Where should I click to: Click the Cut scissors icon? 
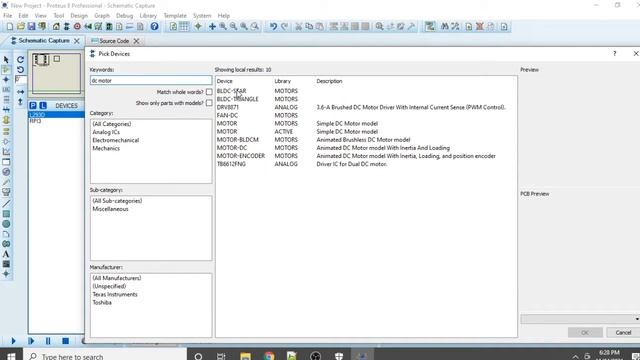[298, 27]
